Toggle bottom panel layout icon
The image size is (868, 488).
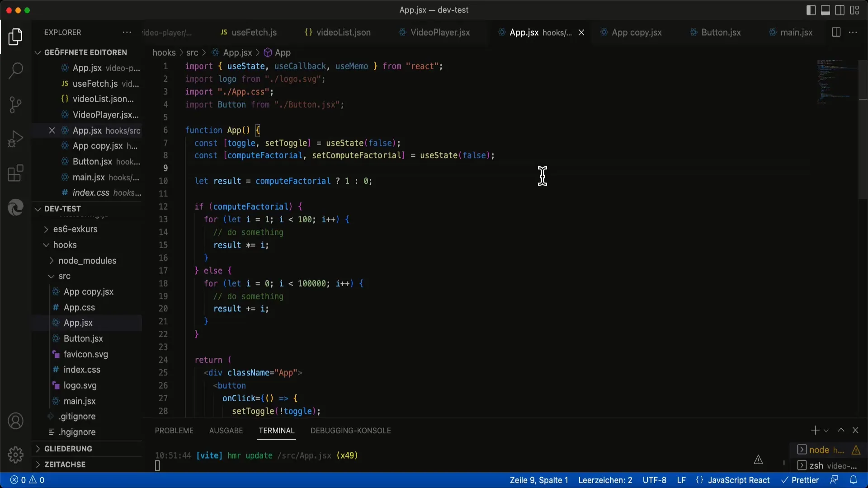click(x=826, y=10)
